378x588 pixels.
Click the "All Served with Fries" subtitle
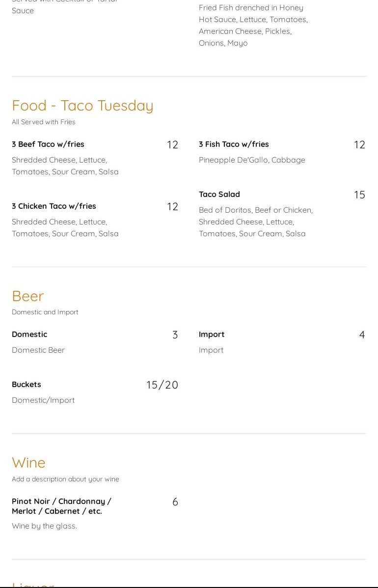point(44,122)
